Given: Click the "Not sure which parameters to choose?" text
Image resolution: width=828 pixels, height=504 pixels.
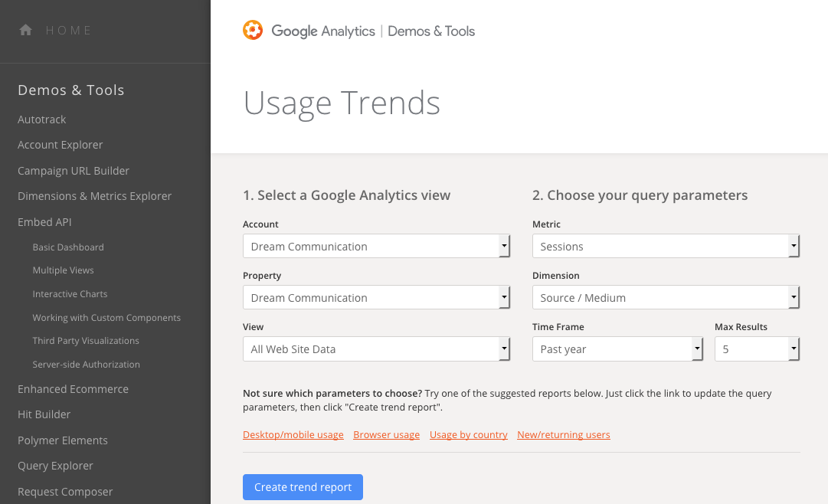Looking at the screenshot, I should pos(332,393).
